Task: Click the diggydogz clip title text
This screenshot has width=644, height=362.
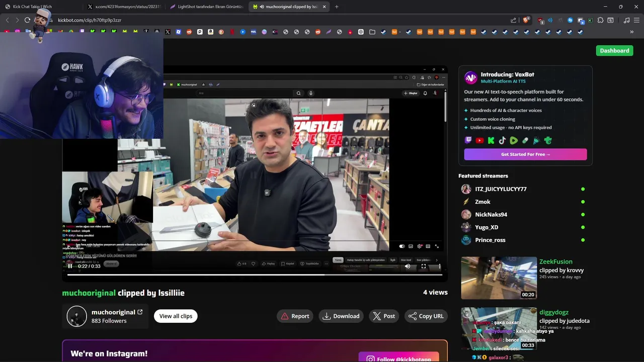Action: [554, 312]
